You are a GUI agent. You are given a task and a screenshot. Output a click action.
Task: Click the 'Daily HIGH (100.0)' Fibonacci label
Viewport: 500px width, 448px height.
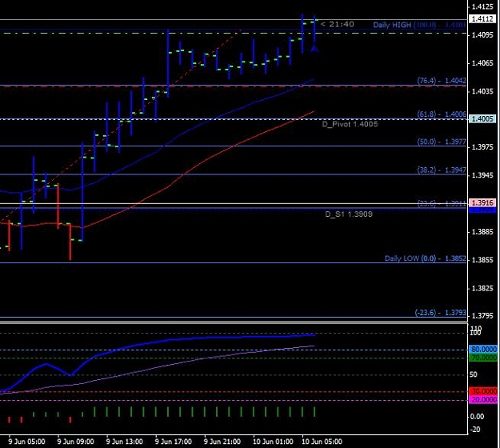coord(420,25)
